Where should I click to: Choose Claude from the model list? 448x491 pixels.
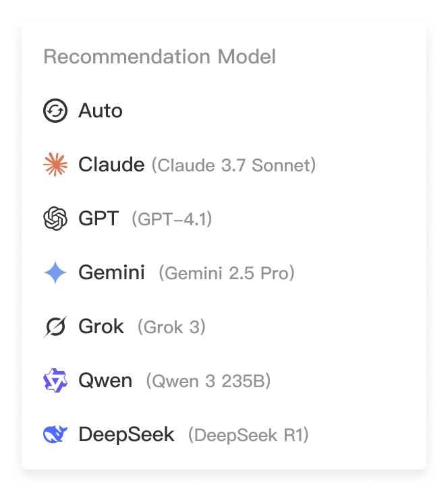point(224,165)
